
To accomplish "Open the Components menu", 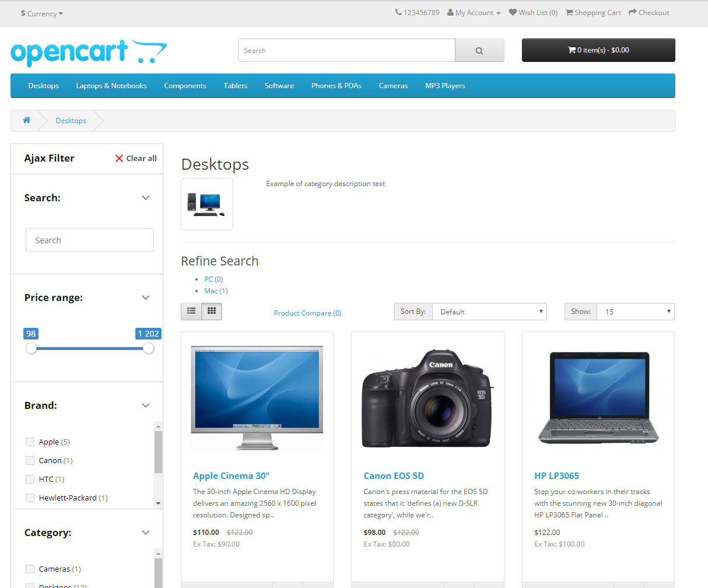I will click(185, 86).
